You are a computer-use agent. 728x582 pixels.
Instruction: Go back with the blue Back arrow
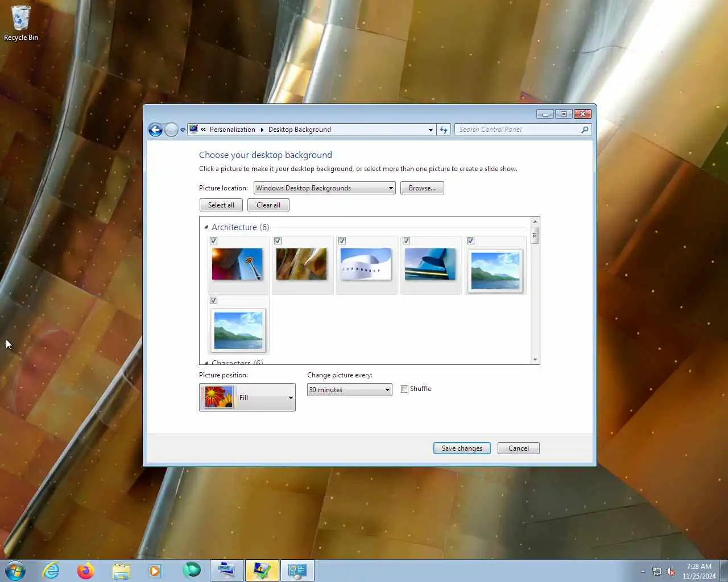point(155,130)
